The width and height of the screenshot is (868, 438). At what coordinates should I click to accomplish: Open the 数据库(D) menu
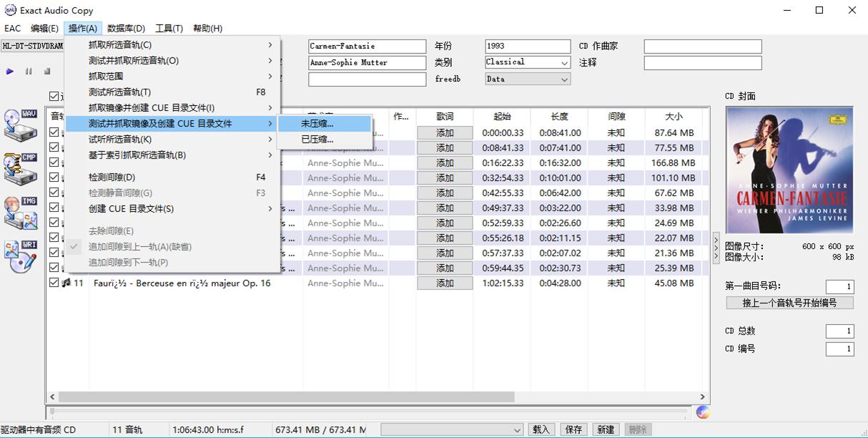[x=126, y=28]
